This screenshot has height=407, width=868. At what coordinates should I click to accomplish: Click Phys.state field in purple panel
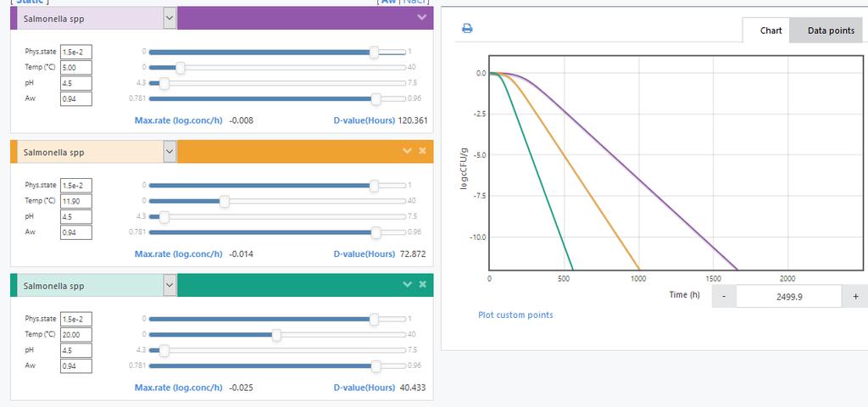(x=75, y=52)
